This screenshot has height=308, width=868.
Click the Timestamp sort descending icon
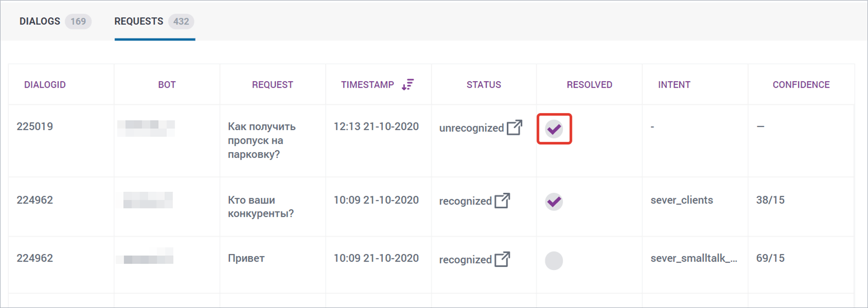tap(408, 85)
